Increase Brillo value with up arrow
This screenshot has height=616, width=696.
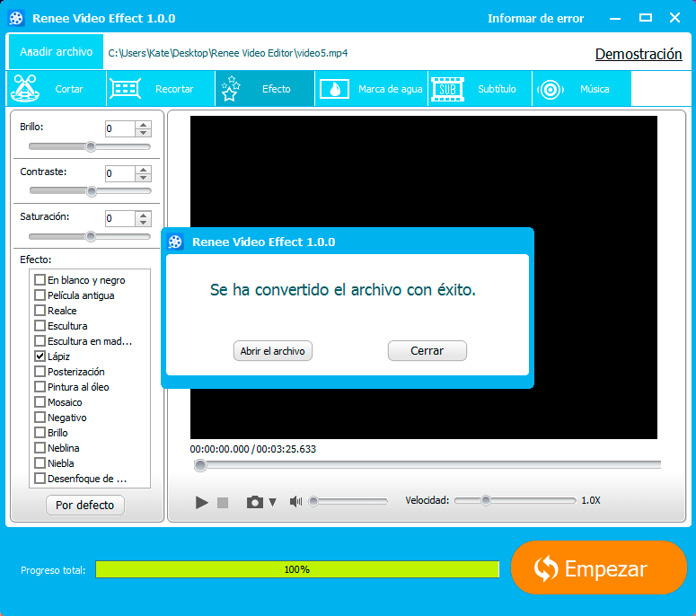pyautogui.click(x=143, y=125)
